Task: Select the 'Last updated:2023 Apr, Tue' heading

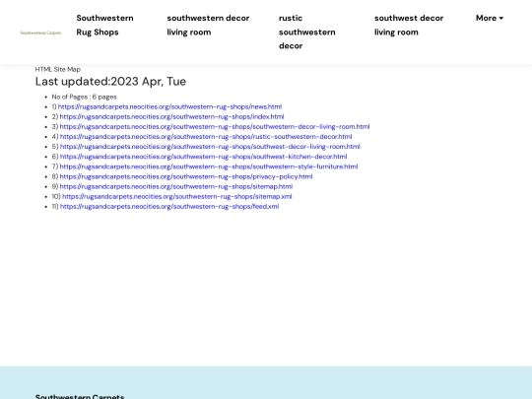Action: tap(110, 82)
